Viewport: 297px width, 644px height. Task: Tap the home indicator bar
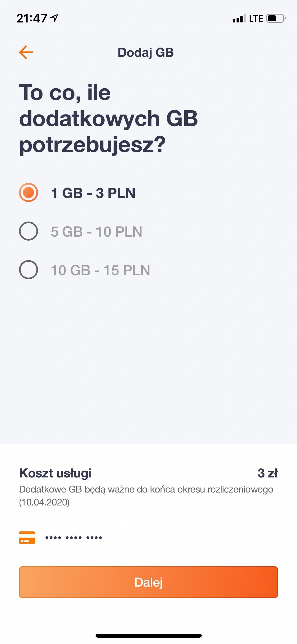tap(148, 636)
